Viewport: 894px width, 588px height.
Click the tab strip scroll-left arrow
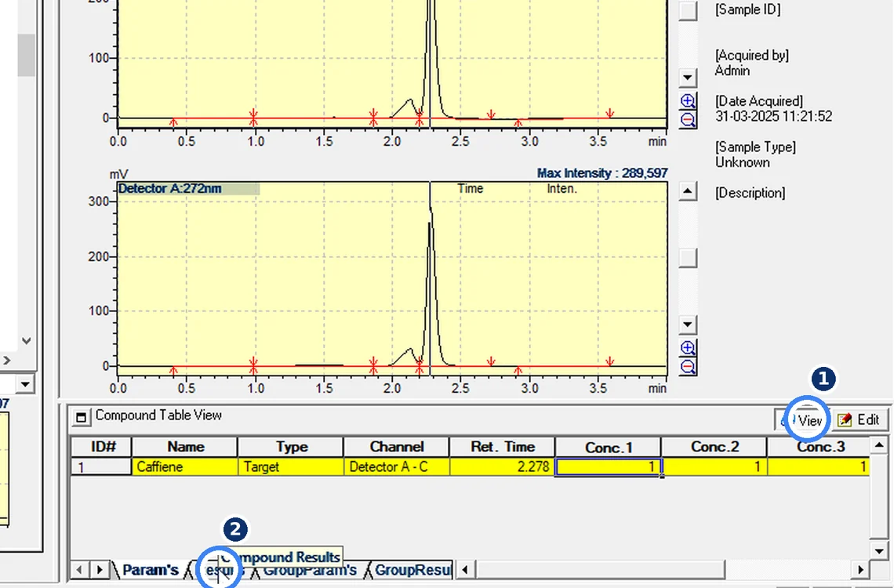[79, 570]
